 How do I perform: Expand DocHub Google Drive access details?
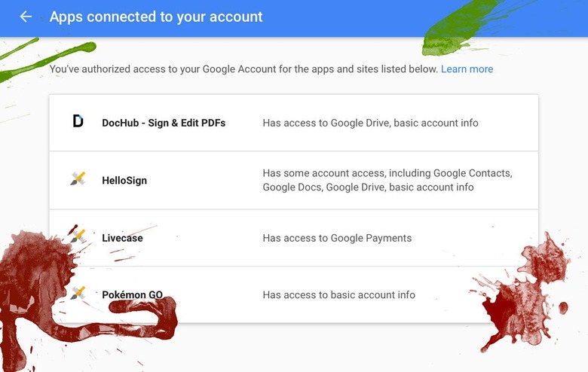[x=370, y=123]
